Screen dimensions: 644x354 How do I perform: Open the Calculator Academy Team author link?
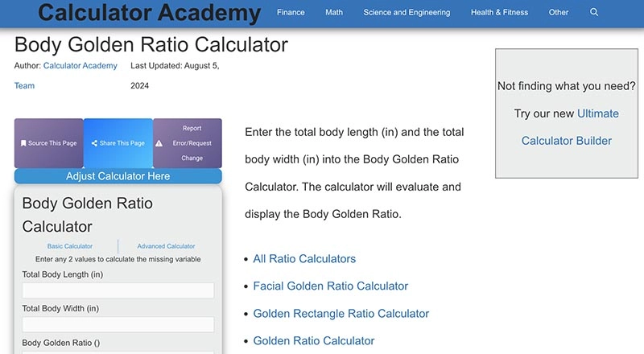pyautogui.click(x=80, y=66)
